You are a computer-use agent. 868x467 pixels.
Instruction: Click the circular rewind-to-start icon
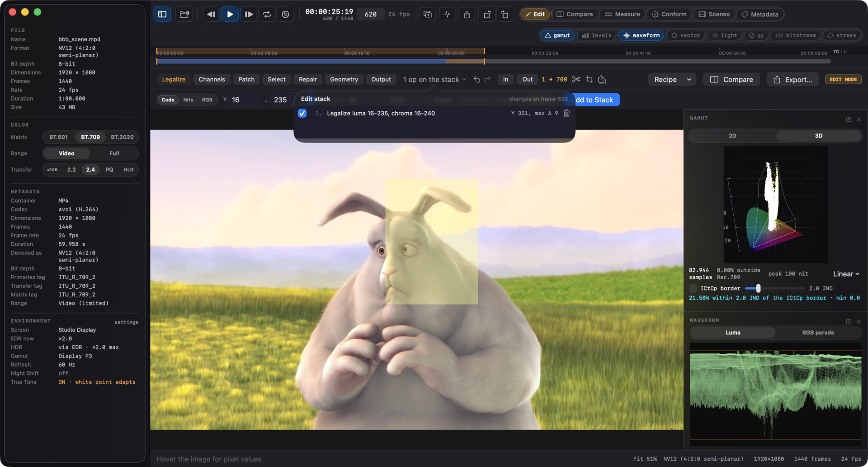[x=286, y=14]
